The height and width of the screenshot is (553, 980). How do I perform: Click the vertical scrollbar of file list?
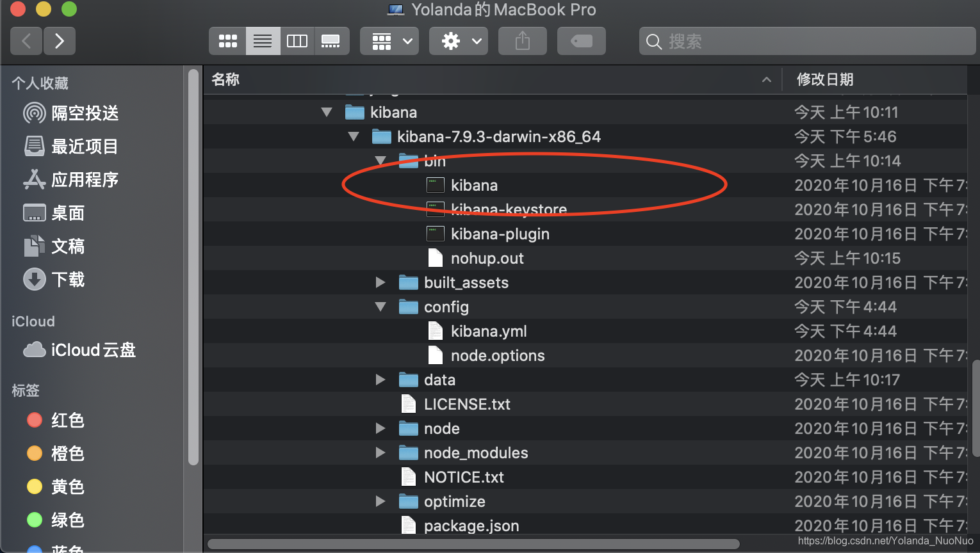976,407
